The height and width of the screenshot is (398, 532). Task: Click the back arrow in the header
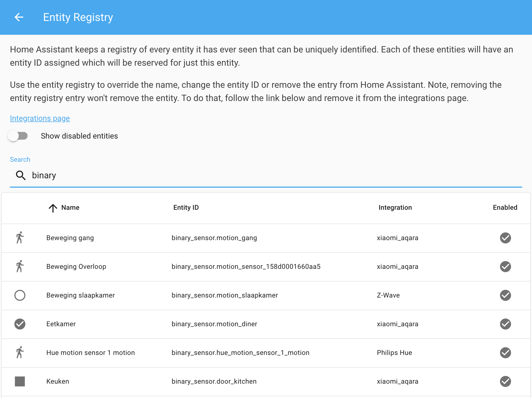point(19,17)
